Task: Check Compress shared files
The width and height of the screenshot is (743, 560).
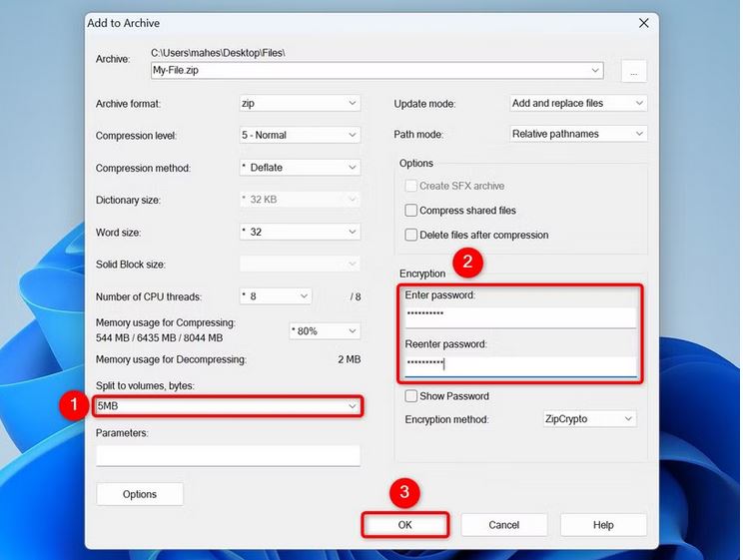Action: tap(410, 211)
